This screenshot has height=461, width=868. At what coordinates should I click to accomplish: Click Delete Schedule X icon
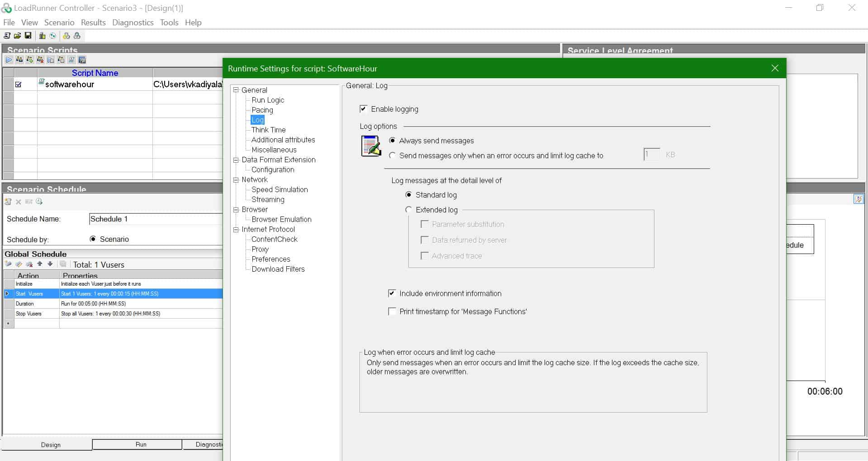tap(19, 202)
